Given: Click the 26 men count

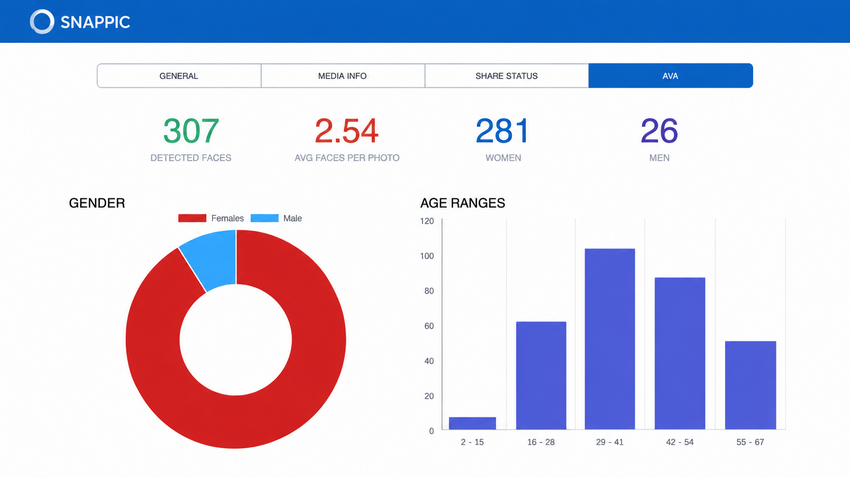Looking at the screenshot, I should point(659,131).
